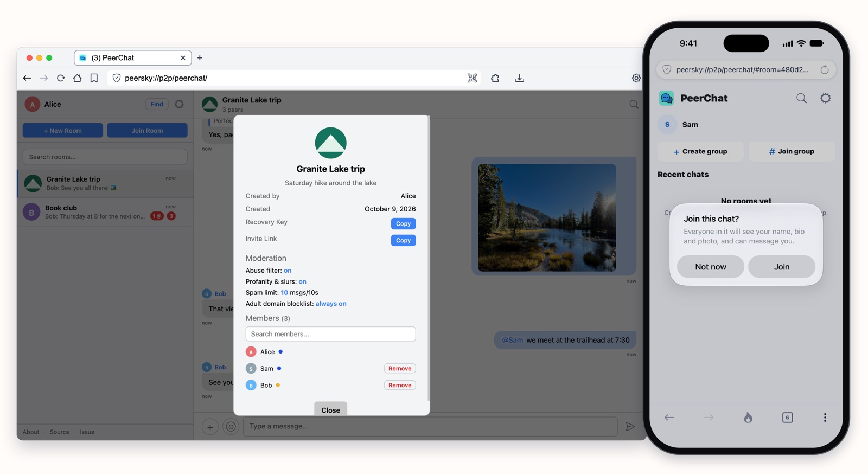Open a new browser tab
868x475 pixels.
click(x=200, y=57)
